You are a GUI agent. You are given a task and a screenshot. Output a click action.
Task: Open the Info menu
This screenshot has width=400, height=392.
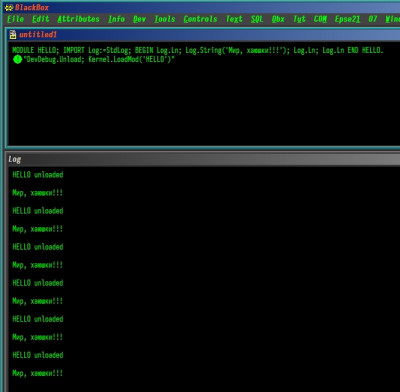(x=116, y=19)
